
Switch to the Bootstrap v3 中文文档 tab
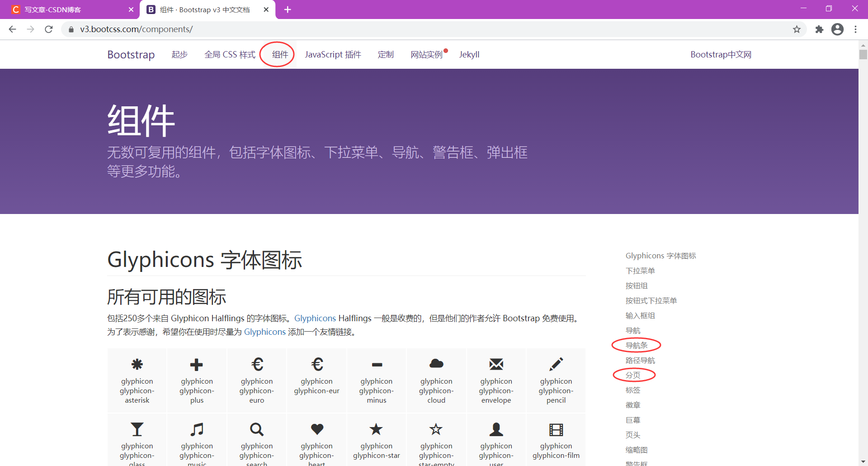pos(208,10)
